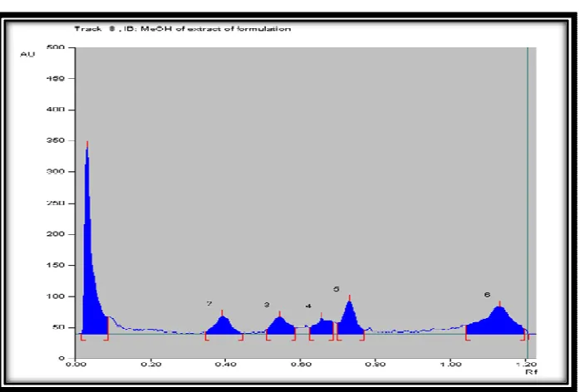Click the 'Rf' x-axis unit label

click(531, 372)
